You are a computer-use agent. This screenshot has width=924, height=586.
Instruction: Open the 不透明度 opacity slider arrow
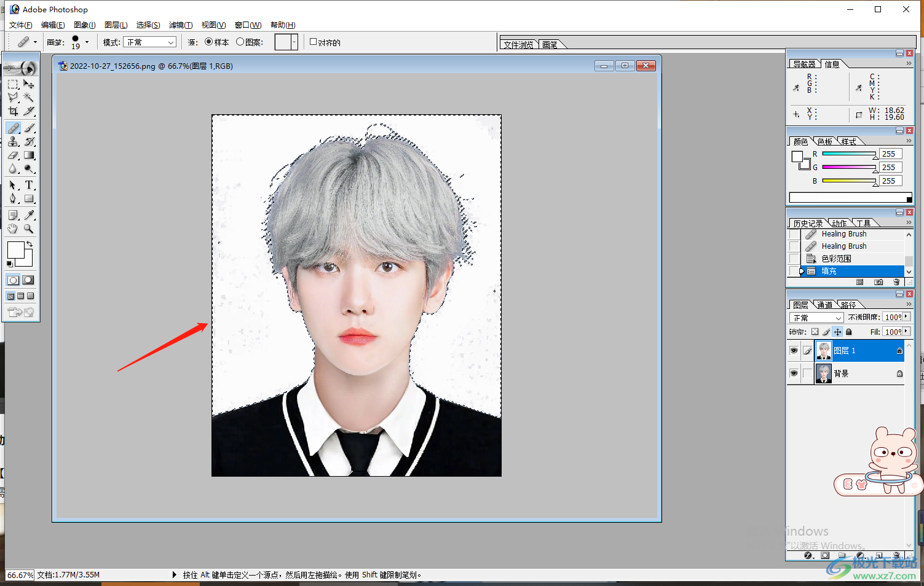point(906,317)
